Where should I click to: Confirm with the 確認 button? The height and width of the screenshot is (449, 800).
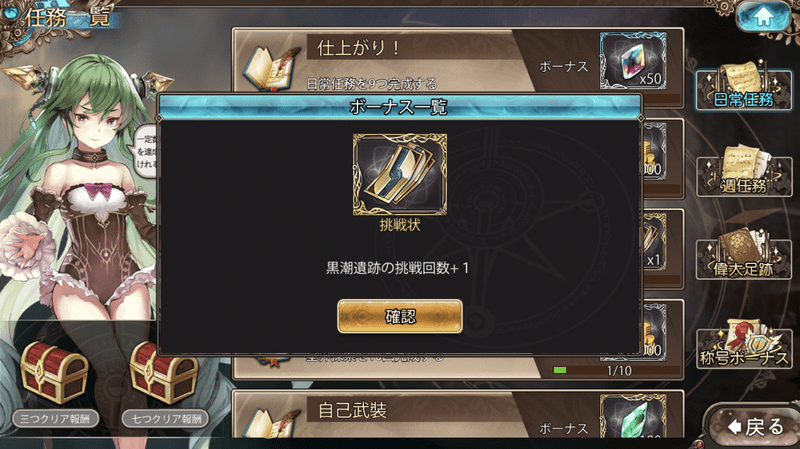tap(400, 316)
